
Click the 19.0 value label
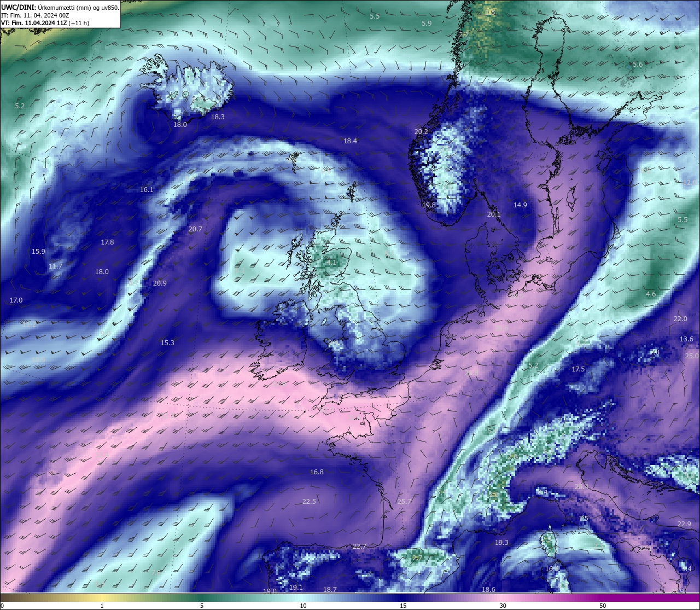270,591
